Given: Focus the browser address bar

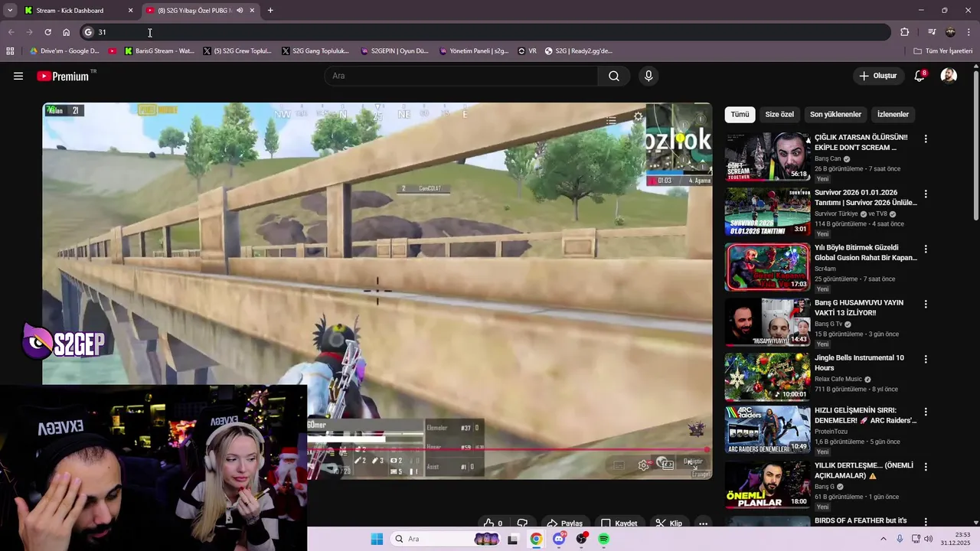Looking at the screenshot, I should tap(485, 32).
